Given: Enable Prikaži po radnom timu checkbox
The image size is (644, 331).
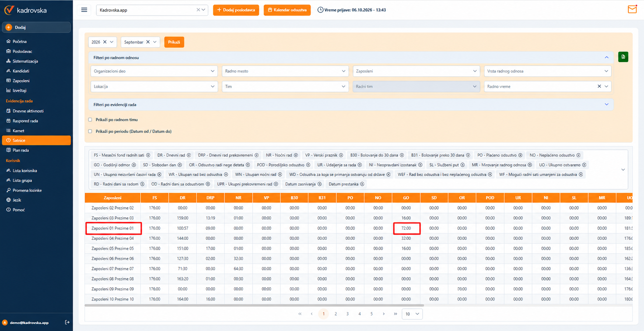Looking at the screenshot, I should 90,120.
